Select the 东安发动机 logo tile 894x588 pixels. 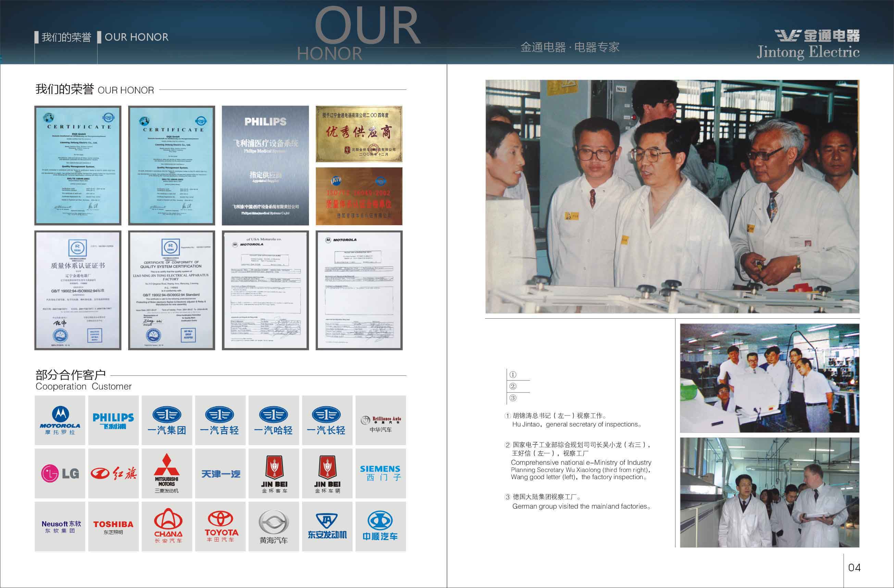coord(327,526)
